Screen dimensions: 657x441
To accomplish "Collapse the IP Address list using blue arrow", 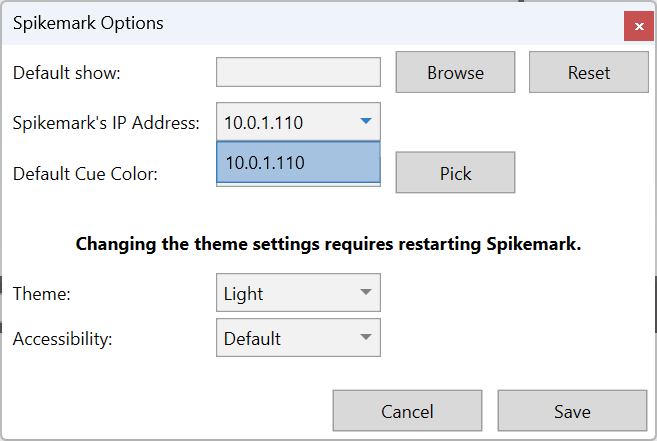I will click(365, 123).
